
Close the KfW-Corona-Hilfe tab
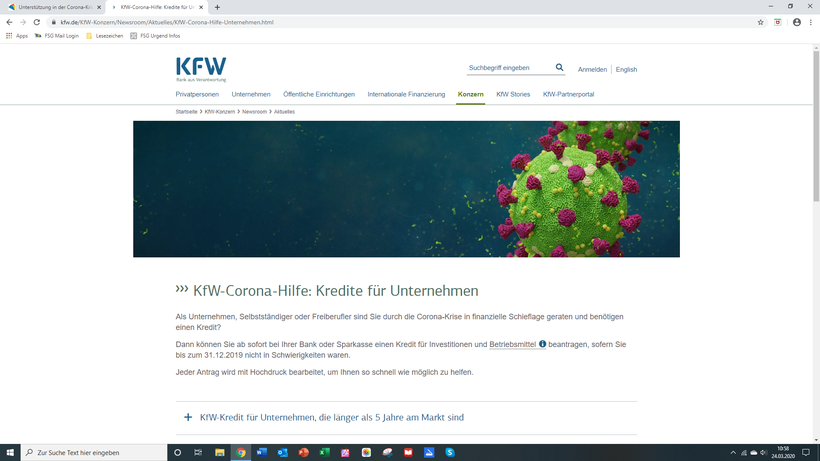point(201,7)
